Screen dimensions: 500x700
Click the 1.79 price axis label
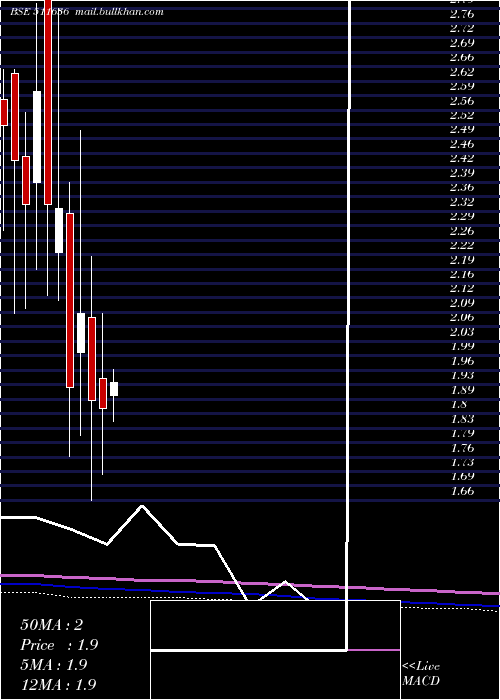tap(462, 433)
